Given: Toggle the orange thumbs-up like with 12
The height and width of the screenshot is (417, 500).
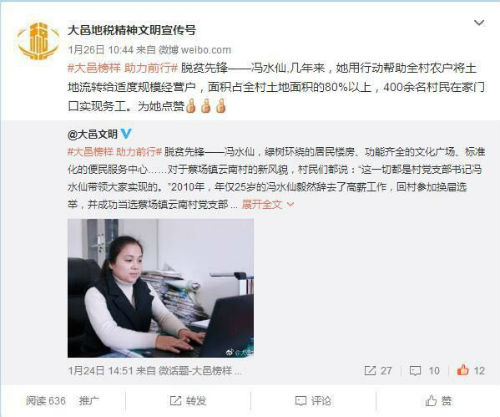Looking at the screenshot, I should (x=470, y=371).
